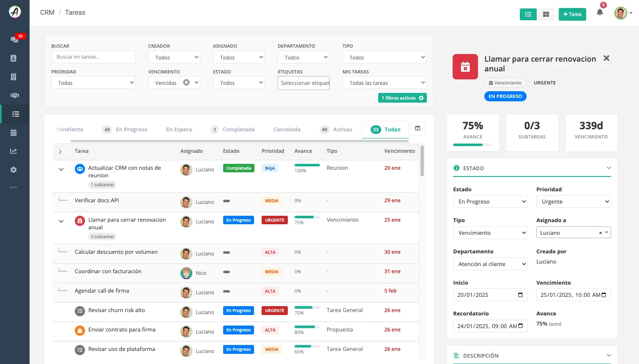Open the companies building sidebar icon
The width and height of the screenshot is (639, 364).
(14, 77)
